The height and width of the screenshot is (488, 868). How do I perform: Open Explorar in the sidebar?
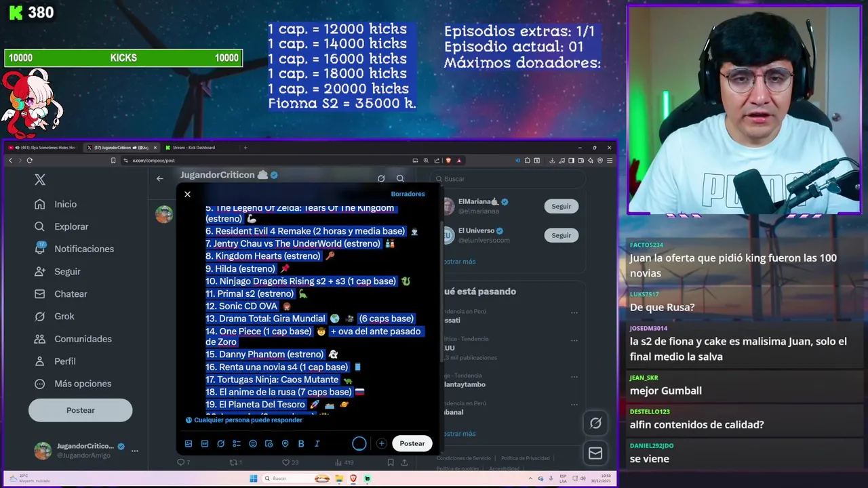(62, 226)
